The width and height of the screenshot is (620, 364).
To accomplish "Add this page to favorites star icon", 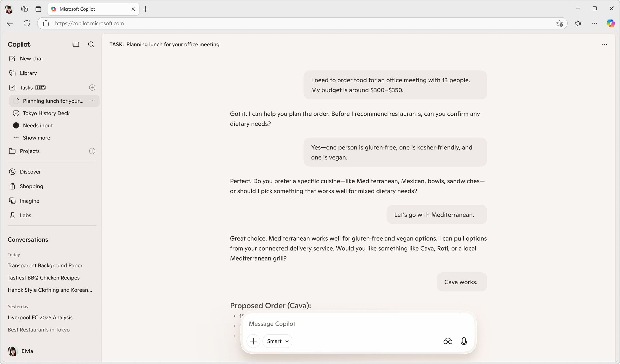I will tap(560, 23).
